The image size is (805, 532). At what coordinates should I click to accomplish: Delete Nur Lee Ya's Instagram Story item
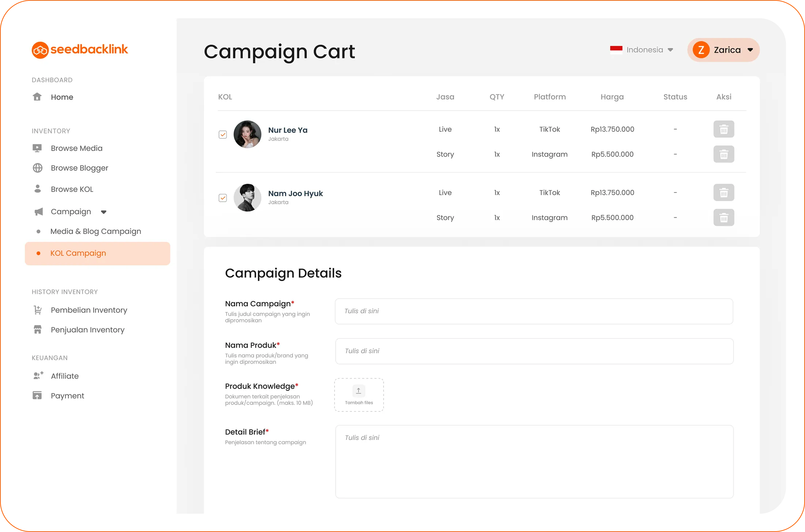click(x=723, y=155)
